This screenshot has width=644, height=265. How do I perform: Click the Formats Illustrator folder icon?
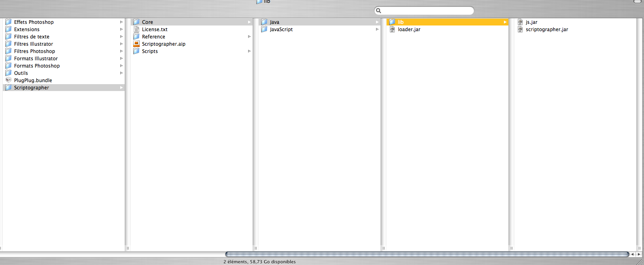[x=8, y=58]
